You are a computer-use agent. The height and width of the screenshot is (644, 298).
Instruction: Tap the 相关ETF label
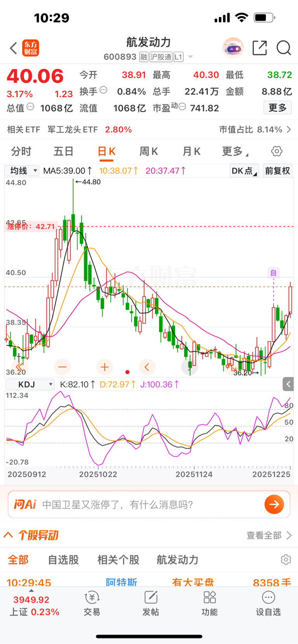tap(24, 129)
